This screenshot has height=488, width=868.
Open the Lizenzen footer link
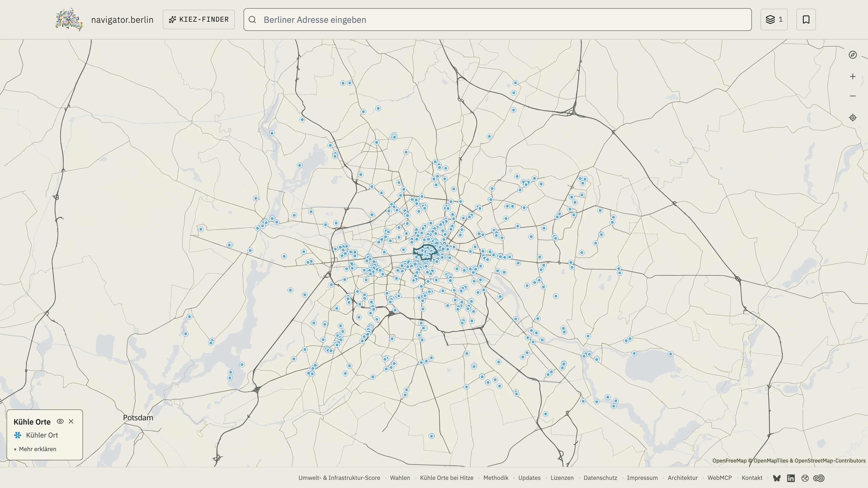(x=562, y=478)
